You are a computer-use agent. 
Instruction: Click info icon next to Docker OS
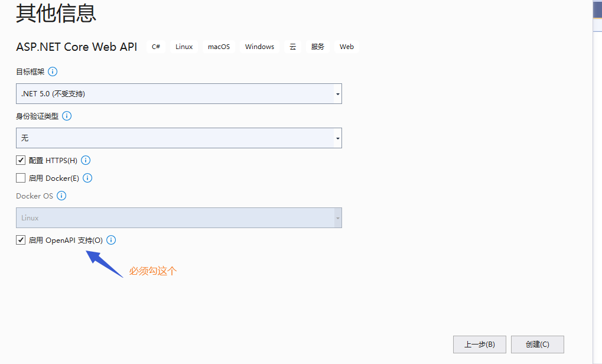point(61,196)
